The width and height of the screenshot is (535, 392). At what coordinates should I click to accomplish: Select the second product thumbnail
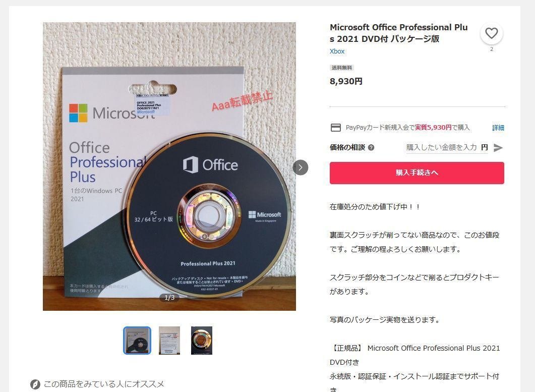tap(169, 341)
